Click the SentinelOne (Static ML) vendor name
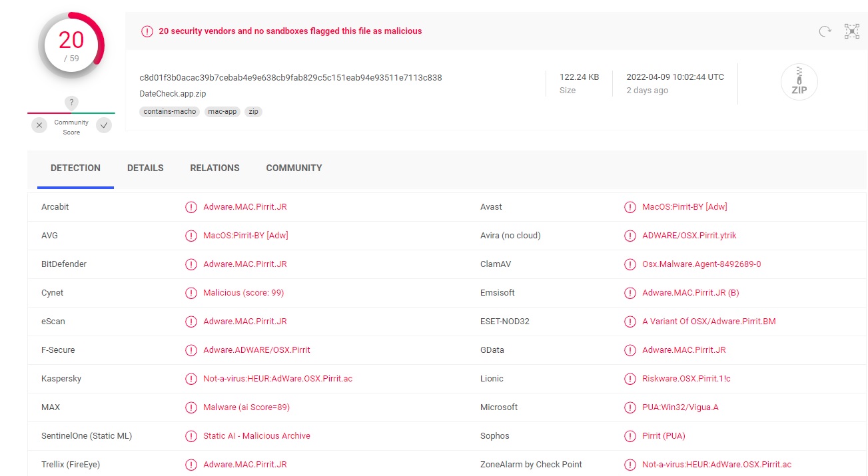 [x=87, y=436]
